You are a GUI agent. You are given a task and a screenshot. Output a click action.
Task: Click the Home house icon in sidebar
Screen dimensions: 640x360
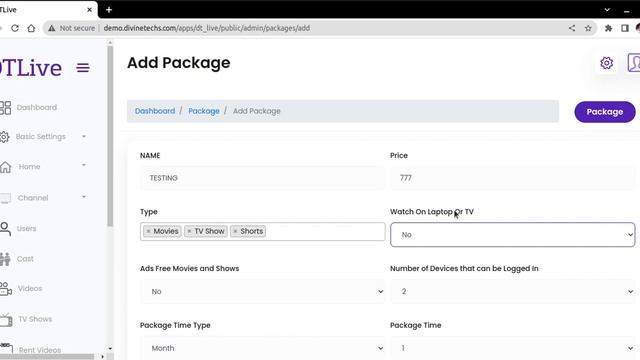(x=5, y=167)
